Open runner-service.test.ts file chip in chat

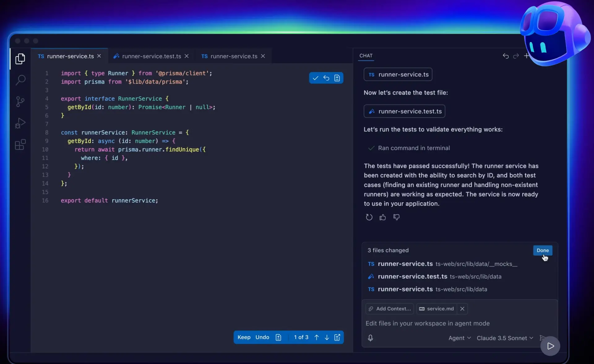coord(404,111)
